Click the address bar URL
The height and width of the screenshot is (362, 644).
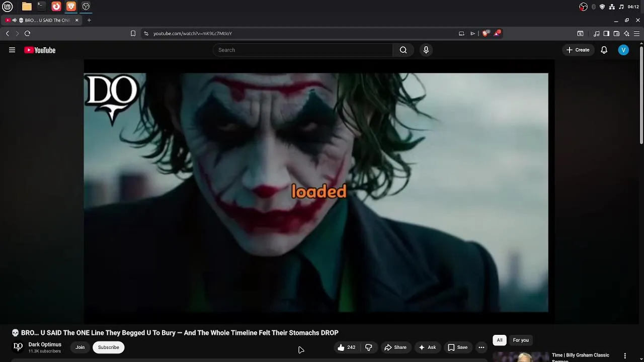[193, 33]
